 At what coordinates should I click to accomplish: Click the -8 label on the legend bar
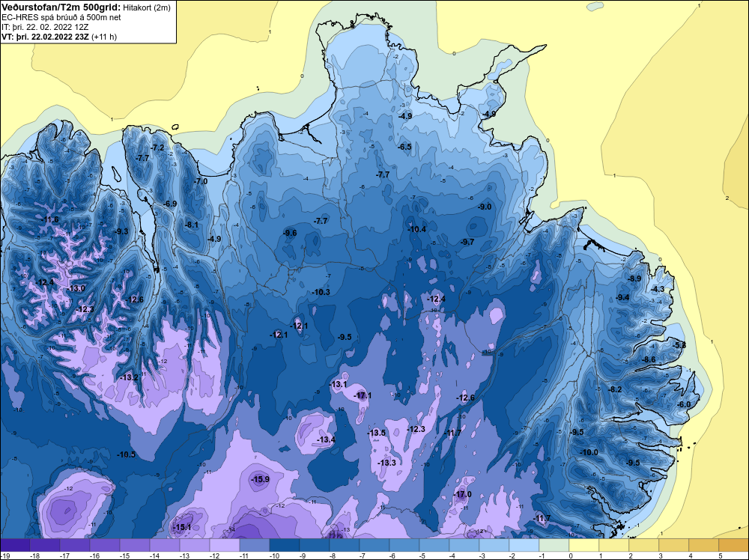(x=334, y=556)
